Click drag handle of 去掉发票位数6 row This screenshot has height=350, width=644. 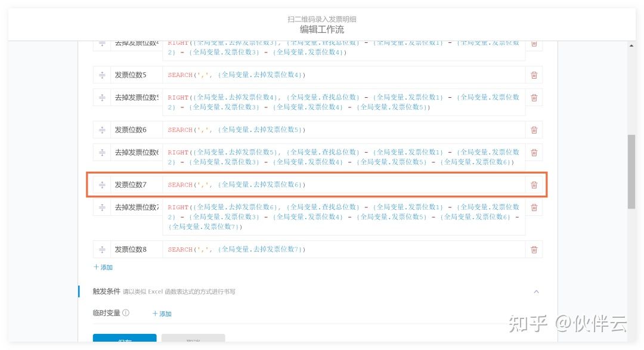coord(102,153)
